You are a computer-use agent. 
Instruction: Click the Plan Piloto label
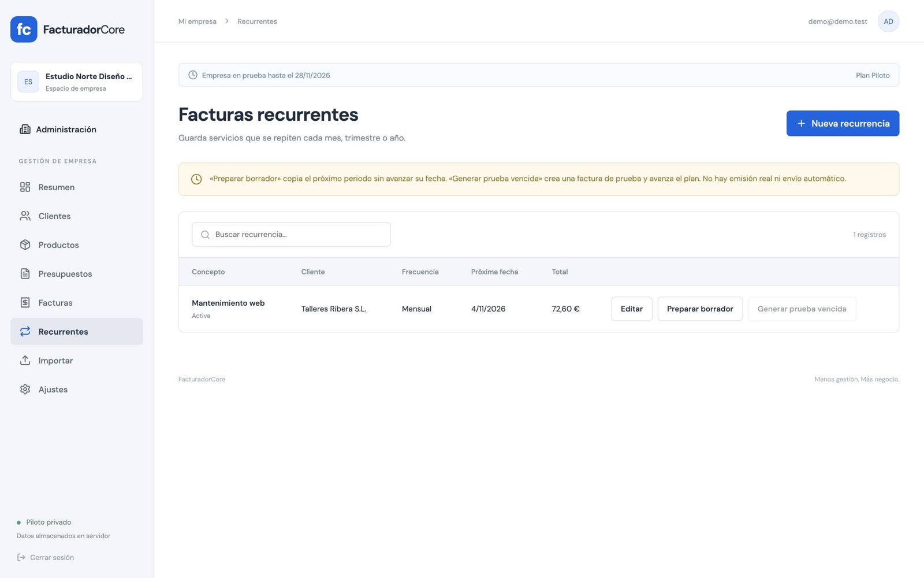(x=873, y=75)
